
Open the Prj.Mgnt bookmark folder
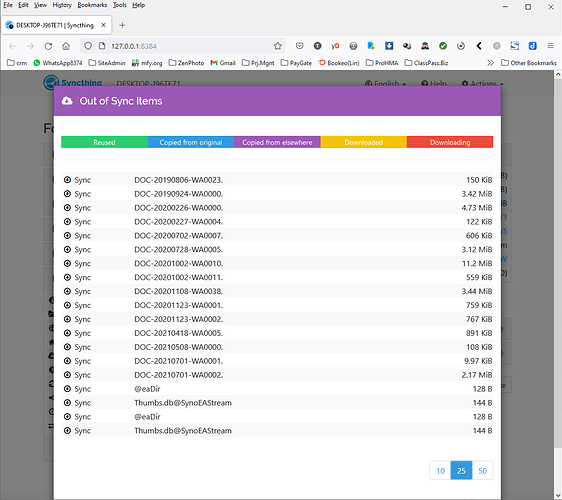[258, 63]
